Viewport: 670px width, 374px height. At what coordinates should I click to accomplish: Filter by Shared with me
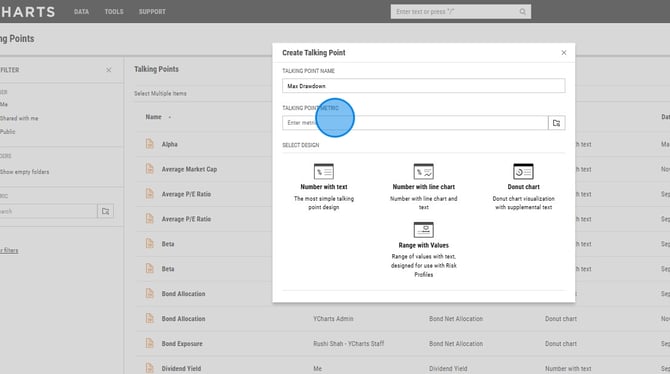pos(19,118)
